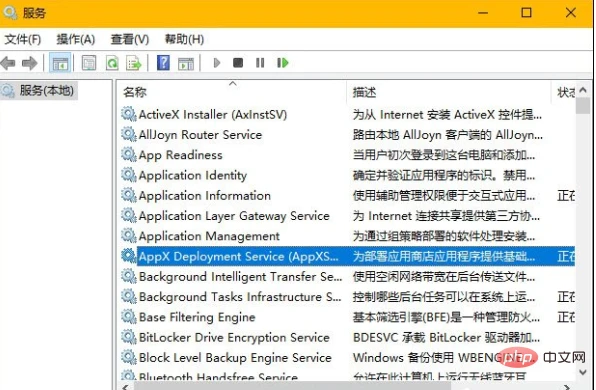Image resolution: width=596 pixels, height=390 pixels.
Task: Click the 描述 column header
Action: (x=449, y=92)
